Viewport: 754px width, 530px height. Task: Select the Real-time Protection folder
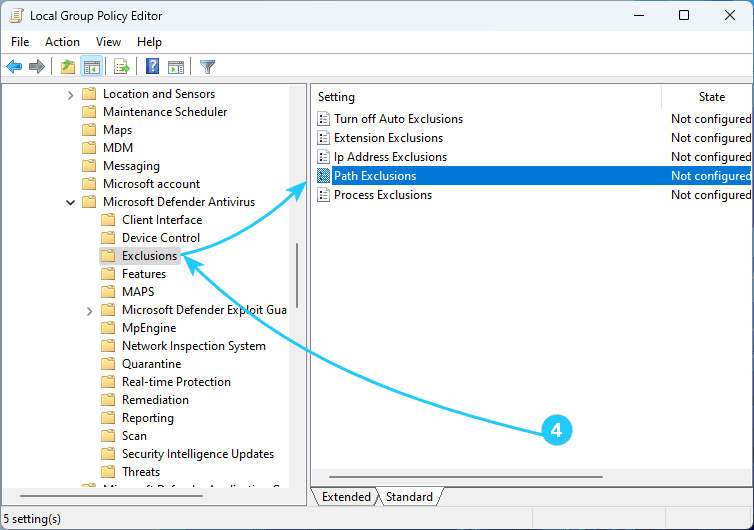(x=176, y=382)
